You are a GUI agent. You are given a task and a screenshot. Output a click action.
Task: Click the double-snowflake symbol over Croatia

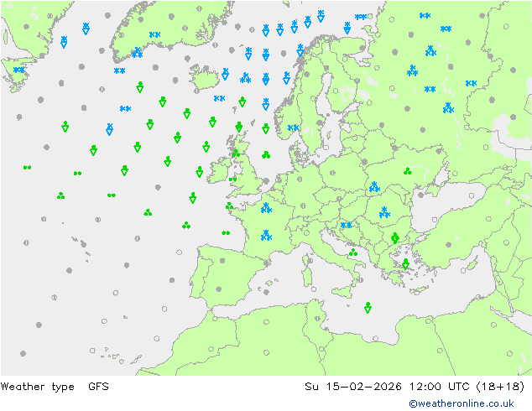tap(346, 225)
